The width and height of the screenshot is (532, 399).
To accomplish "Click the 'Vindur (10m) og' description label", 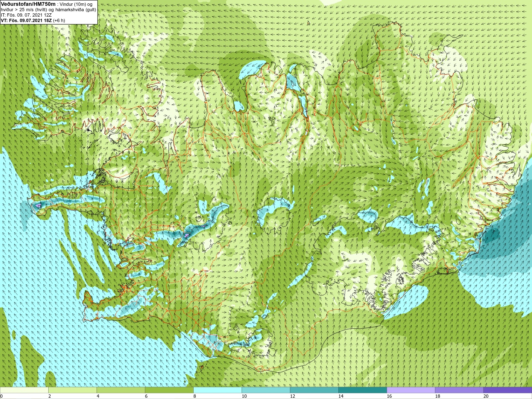I will (x=76, y=4).
